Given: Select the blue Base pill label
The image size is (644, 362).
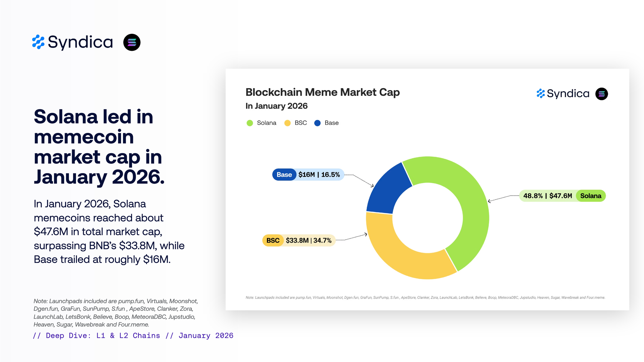Looking at the screenshot, I should [284, 175].
